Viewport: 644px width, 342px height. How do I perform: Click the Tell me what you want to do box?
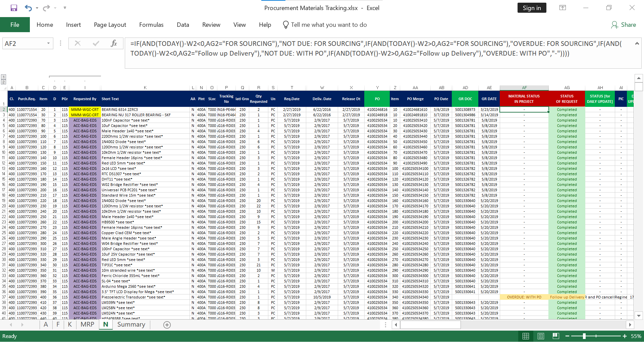coord(325,25)
